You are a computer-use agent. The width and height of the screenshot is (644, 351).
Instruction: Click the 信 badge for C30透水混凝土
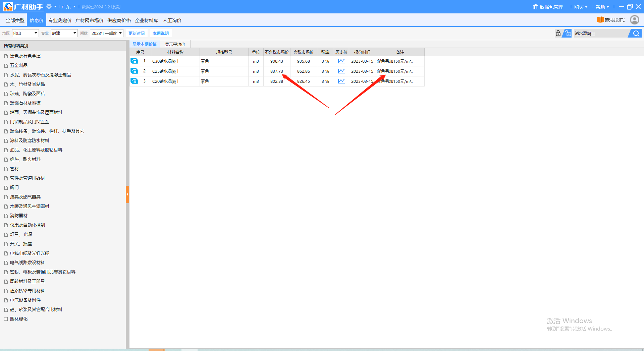point(134,61)
